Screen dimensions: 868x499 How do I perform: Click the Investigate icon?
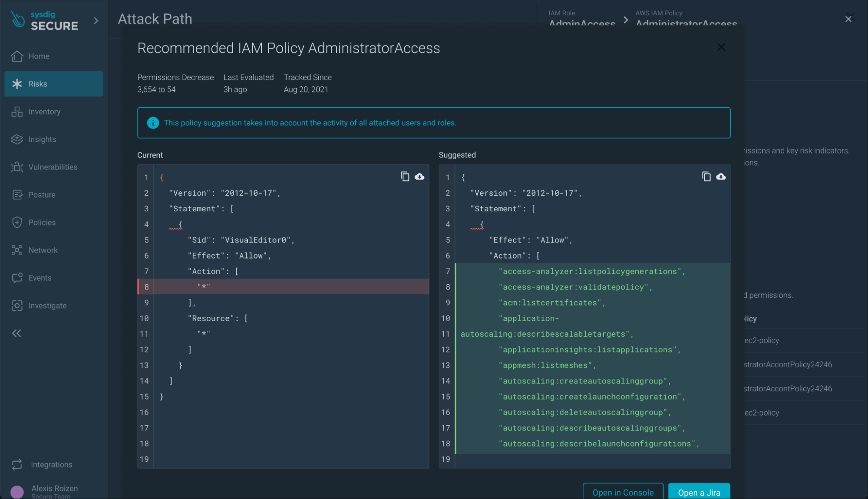[x=17, y=305]
